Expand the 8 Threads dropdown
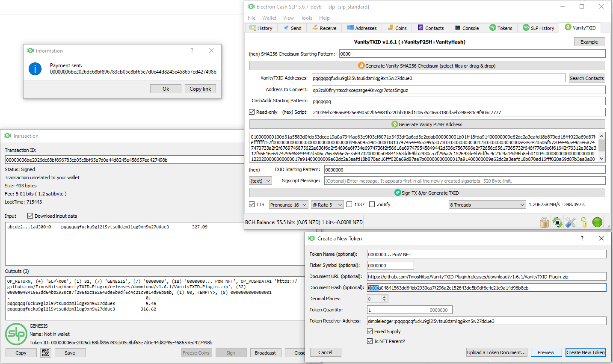The width and height of the screenshot is (613, 364). (x=487, y=204)
